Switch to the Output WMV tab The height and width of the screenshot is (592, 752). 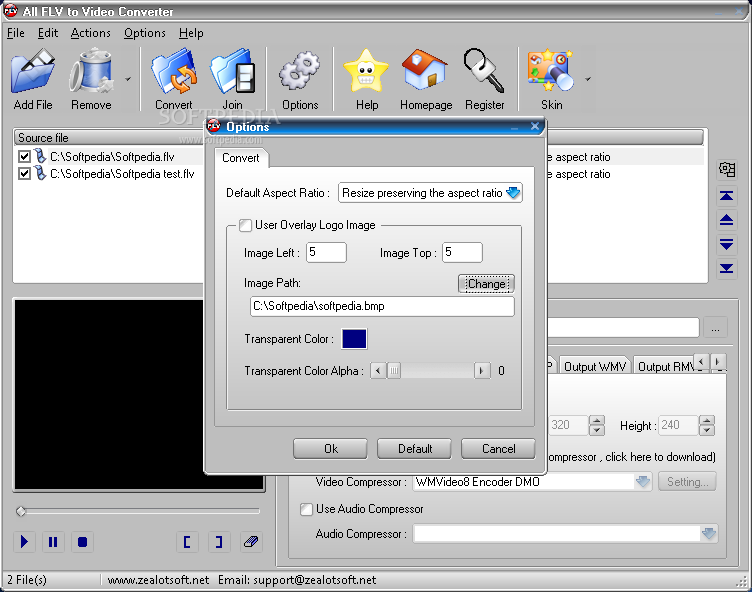click(595, 367)
